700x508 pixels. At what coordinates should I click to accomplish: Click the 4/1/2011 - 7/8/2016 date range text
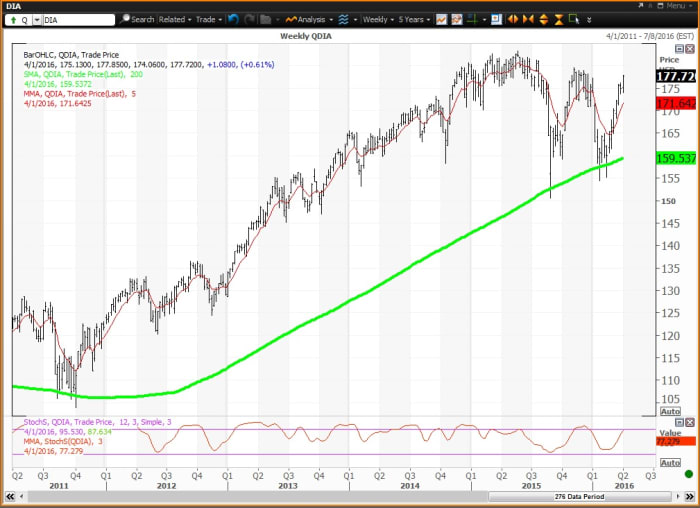click(x=650, y=36)
